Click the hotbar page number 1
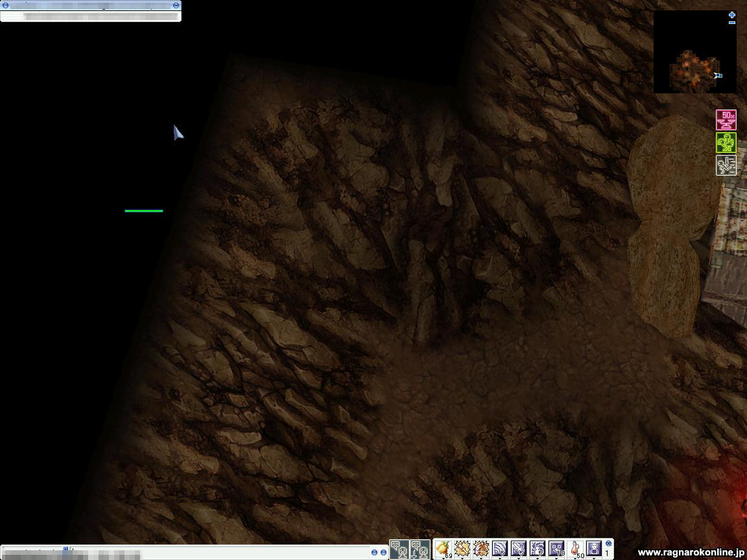 point(607,554)
